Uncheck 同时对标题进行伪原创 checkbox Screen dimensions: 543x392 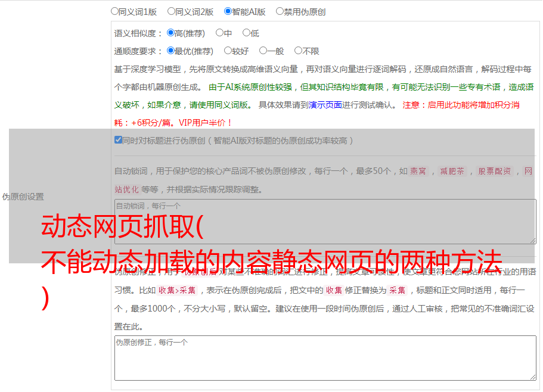(x=118, y=140)
